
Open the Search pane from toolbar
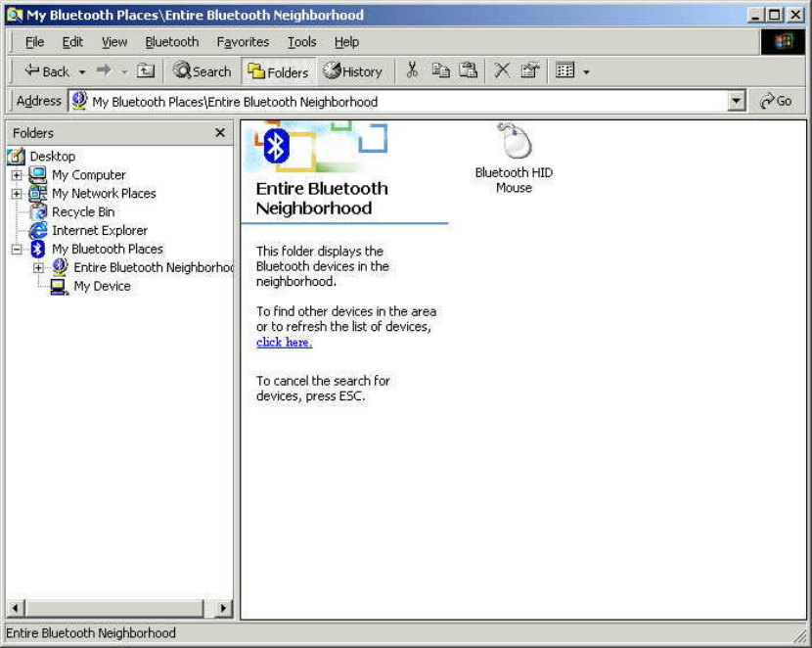[x=202, y=70]
